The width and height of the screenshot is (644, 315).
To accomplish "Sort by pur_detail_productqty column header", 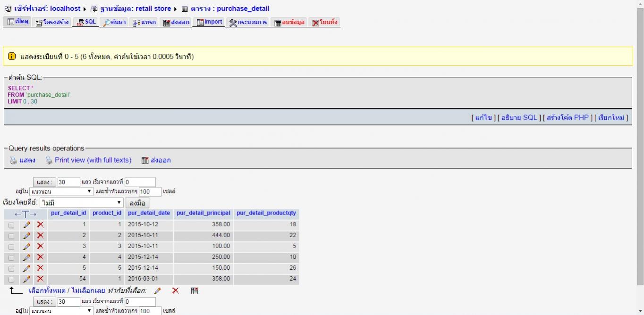I will coord(266,213).
